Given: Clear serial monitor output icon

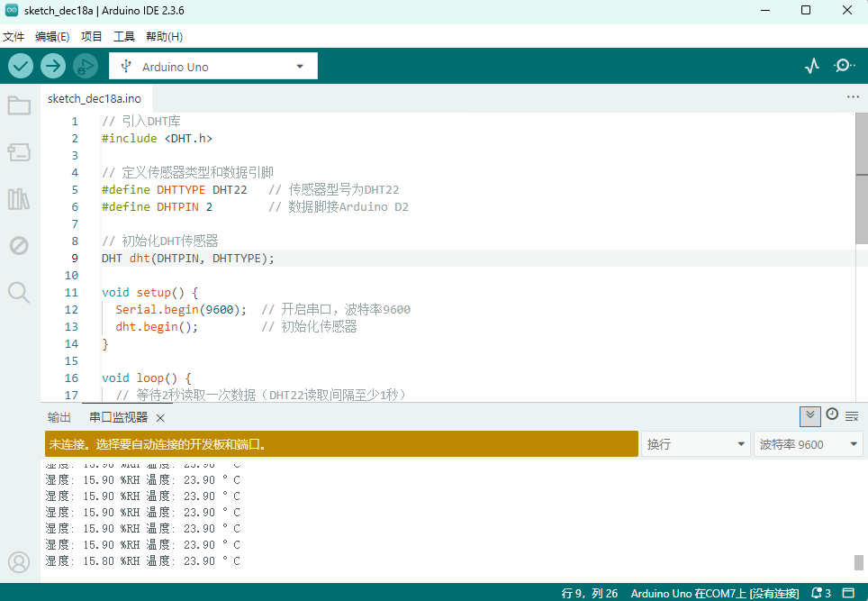Looking at the screenshot, I should 852,416.
